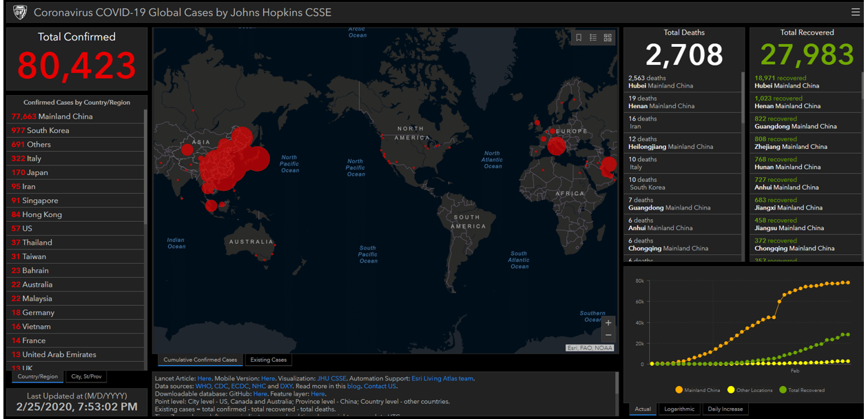
Task: Read more via the blog link
Action: tap(354, 386)
